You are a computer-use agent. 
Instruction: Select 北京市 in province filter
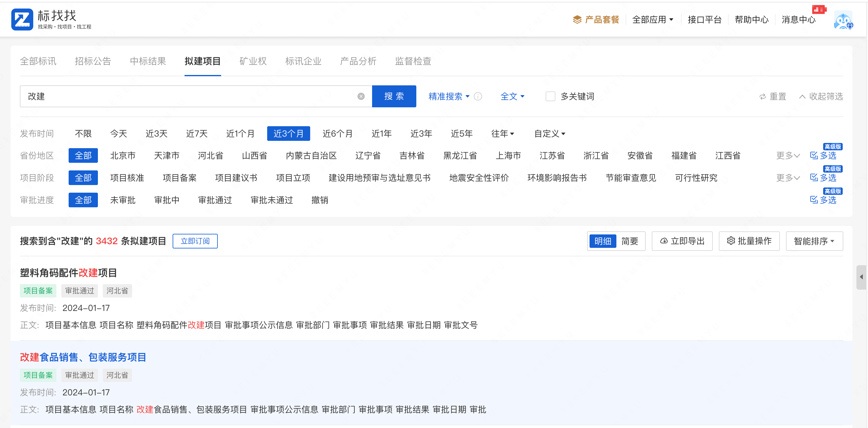tap(123, 155)
